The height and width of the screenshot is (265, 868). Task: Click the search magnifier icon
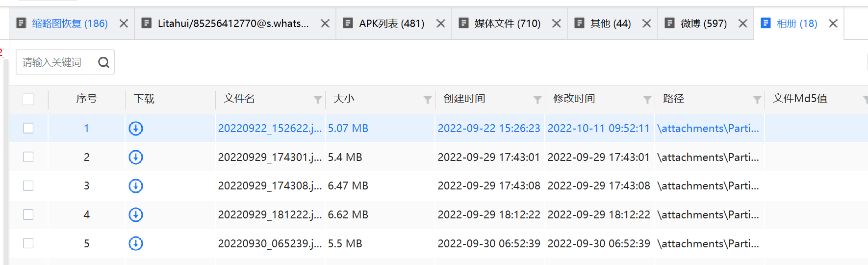[103, 62]
